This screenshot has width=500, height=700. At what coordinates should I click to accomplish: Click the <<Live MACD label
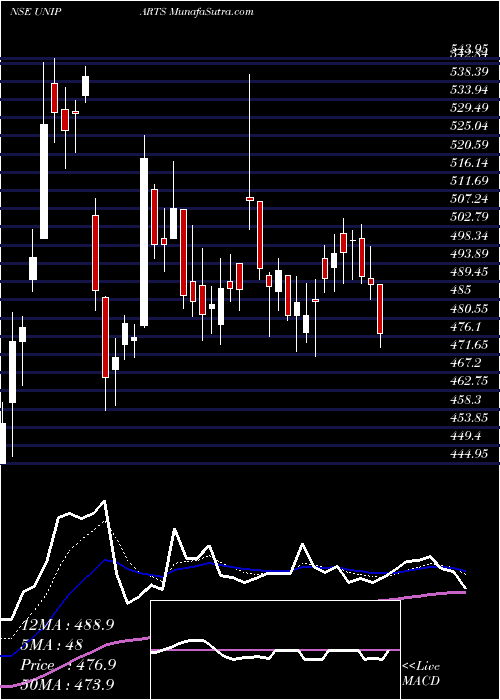[421, 674]
